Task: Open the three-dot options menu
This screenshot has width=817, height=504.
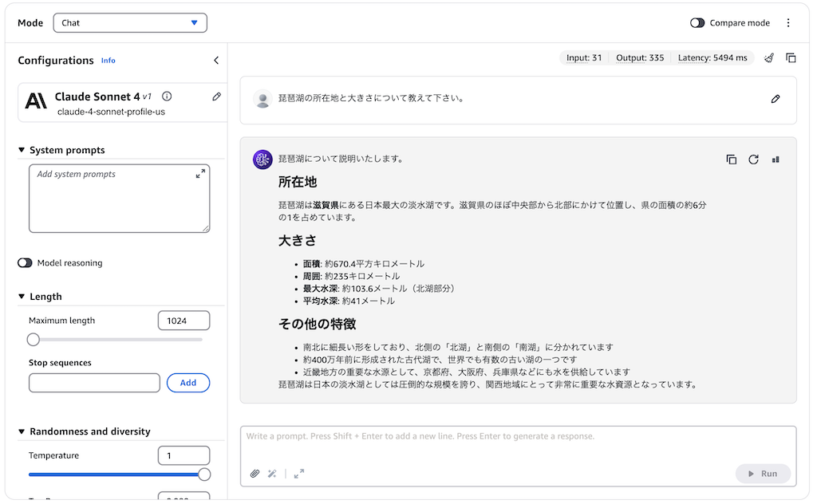Action: [788, 23]
